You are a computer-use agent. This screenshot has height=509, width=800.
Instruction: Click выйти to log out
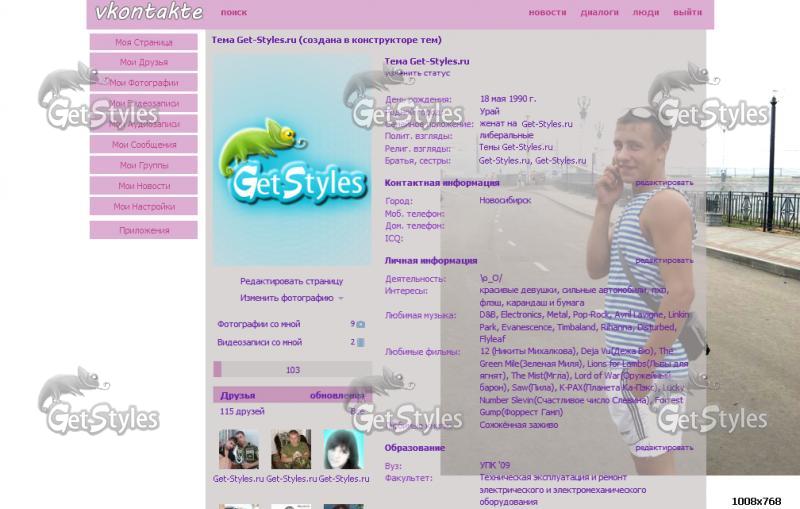point(687,13)
